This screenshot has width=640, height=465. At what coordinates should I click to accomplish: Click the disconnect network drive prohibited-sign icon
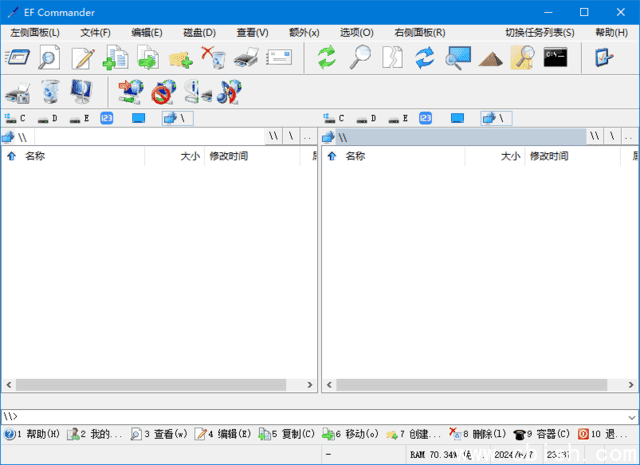click(x=164, y=91)
